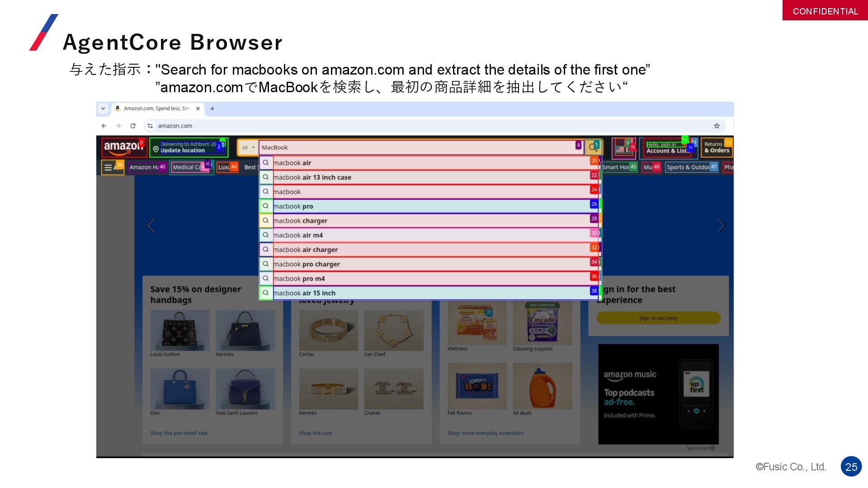Open the Yves Saint Laurent handbag thumbnail
868x488 pixels.
pyautogui.click(x=245, y=389)
